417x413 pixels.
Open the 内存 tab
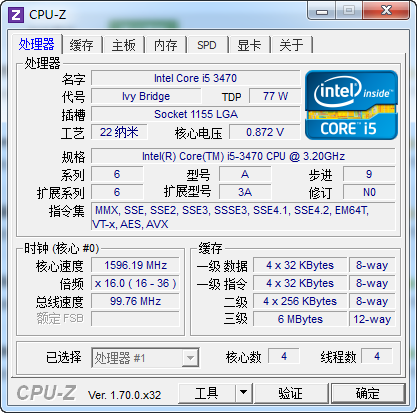tap(165, 45)
